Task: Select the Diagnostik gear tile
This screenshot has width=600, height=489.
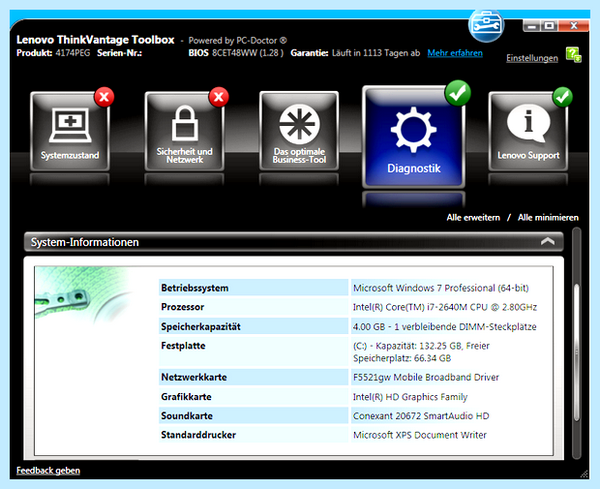Action: (x=414, y=137)
